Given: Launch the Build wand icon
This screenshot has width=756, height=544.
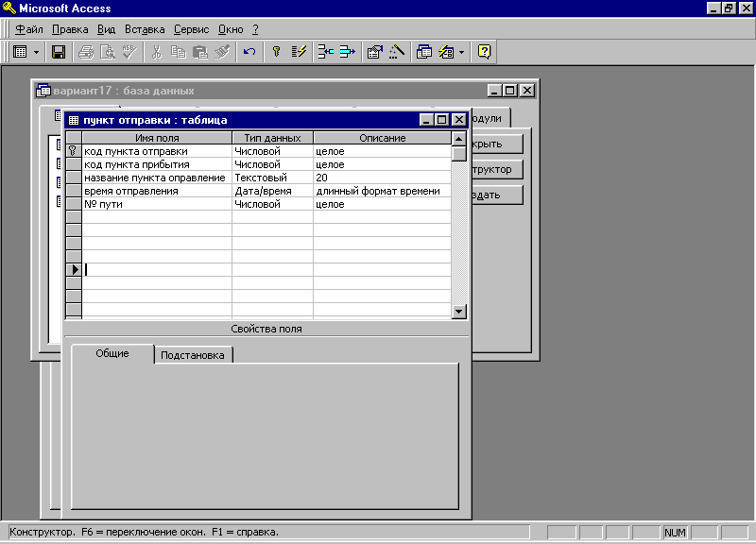Looking at the screenshot, I should (396, 52).
